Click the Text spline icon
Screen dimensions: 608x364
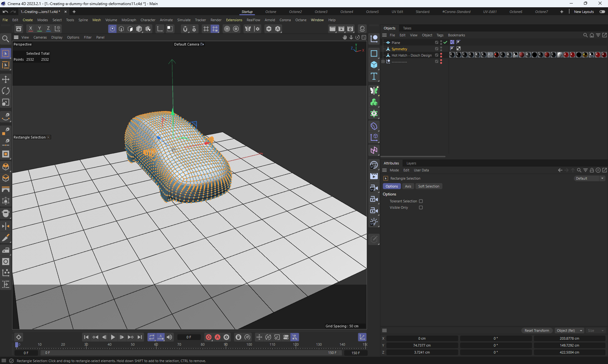tap(374, 77)
